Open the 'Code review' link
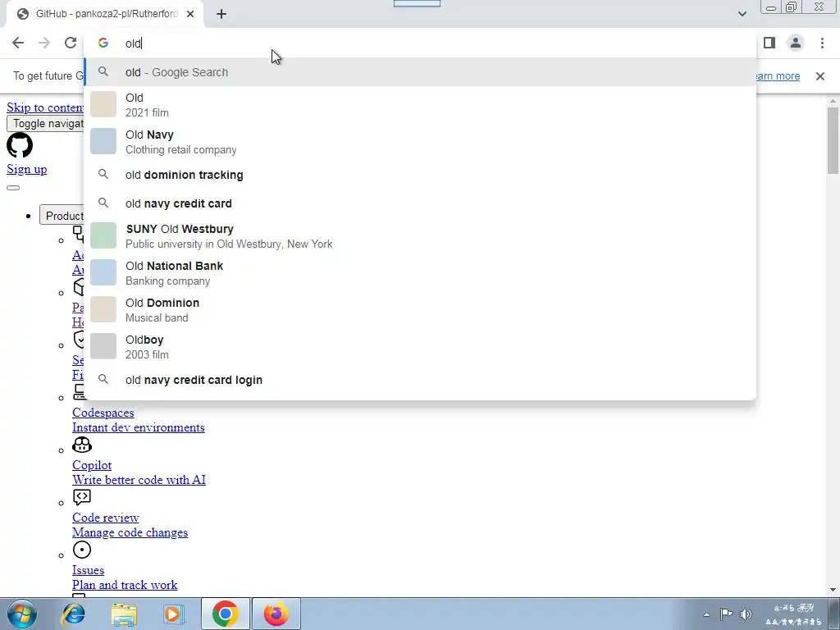Image resolution: width=840 pixels, height=630 pixels. coord(106,518)
